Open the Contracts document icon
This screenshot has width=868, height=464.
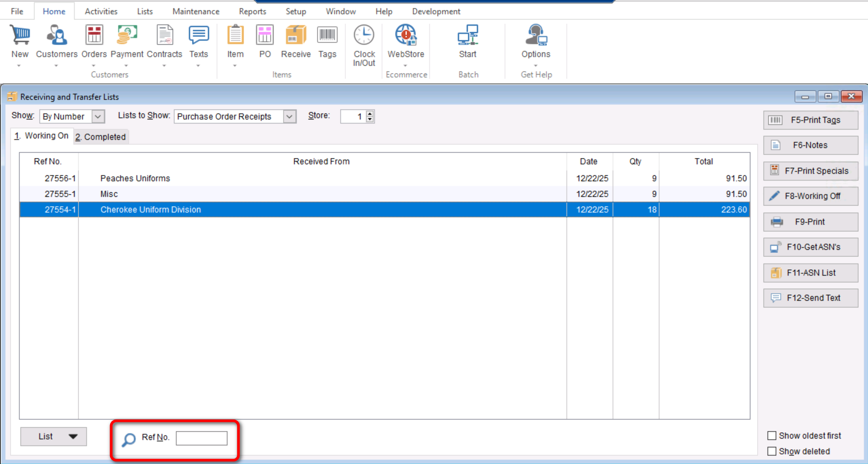pyautogui.click(x=164, y=36)
